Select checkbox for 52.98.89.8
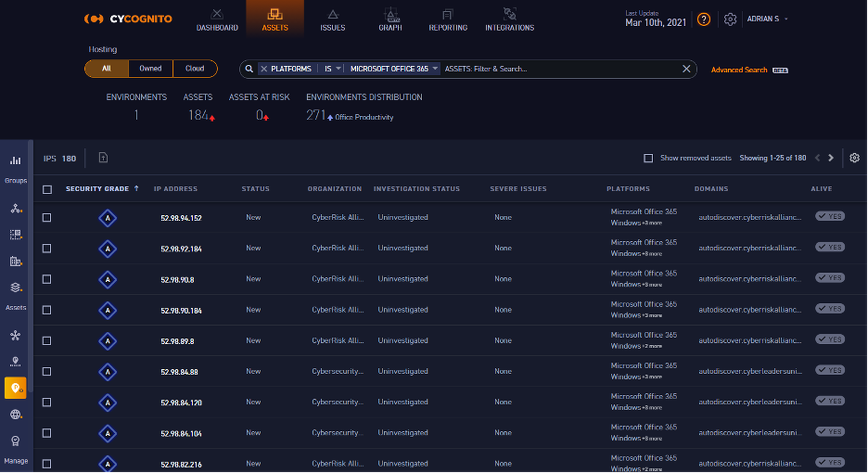The width and height of the screenshot is (868, 473). coord(47,341)
